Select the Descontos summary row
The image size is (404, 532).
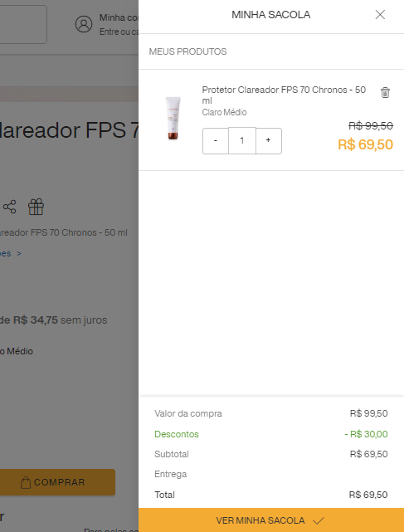click(x=271, y=434)
